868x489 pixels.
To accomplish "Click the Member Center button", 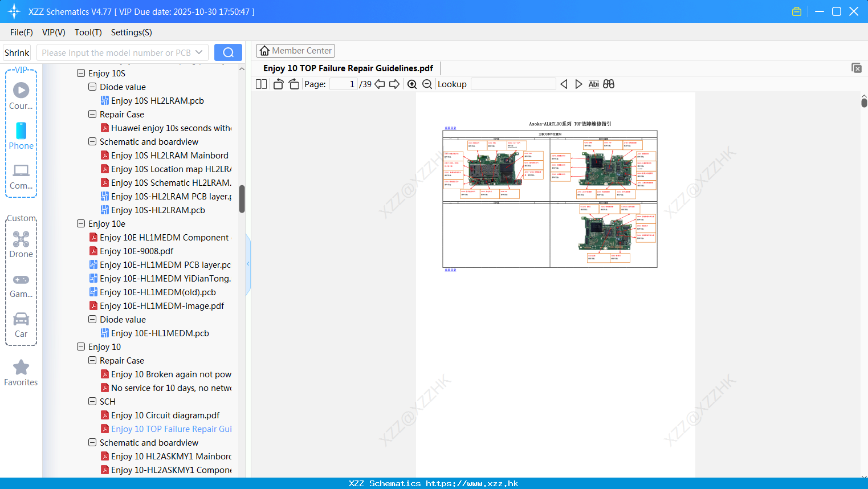I will coord(295,51).
